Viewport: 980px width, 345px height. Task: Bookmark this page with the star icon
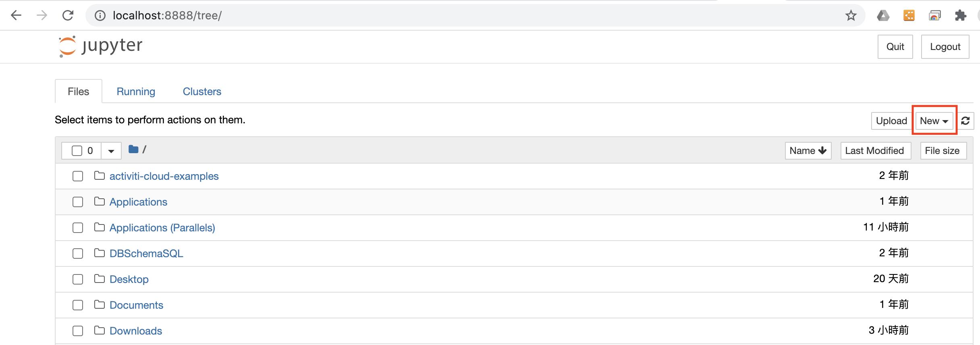[x=851, y=16]
